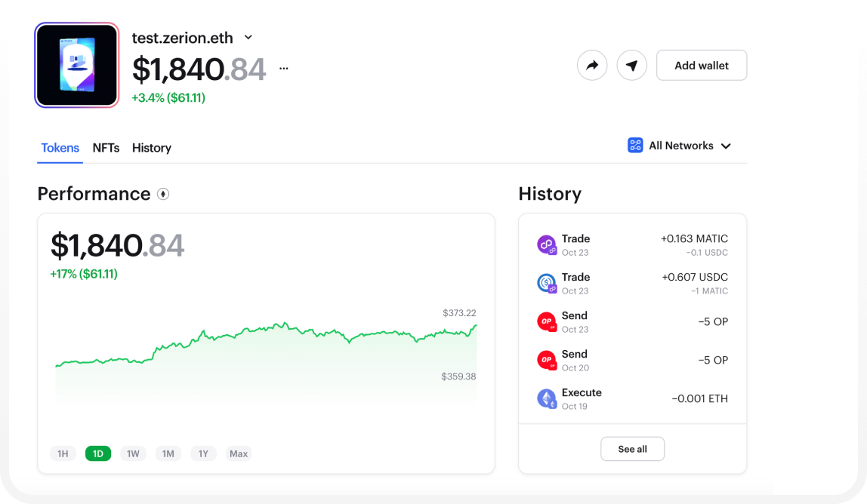Open the History tab
The image size is (867, 504).
[x=151, y=148]
